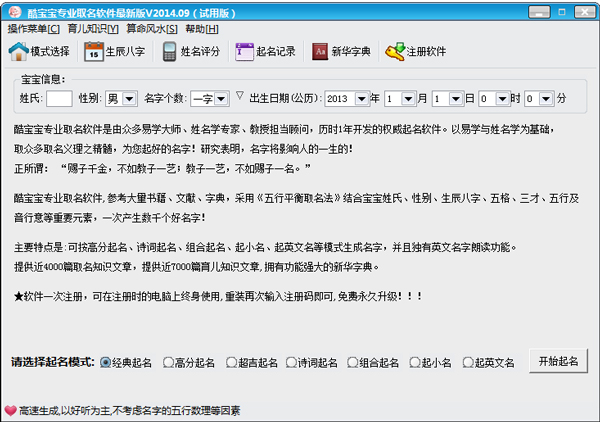
Task: Open the 性别 gender dropdown
Action: tap(129, 99)
